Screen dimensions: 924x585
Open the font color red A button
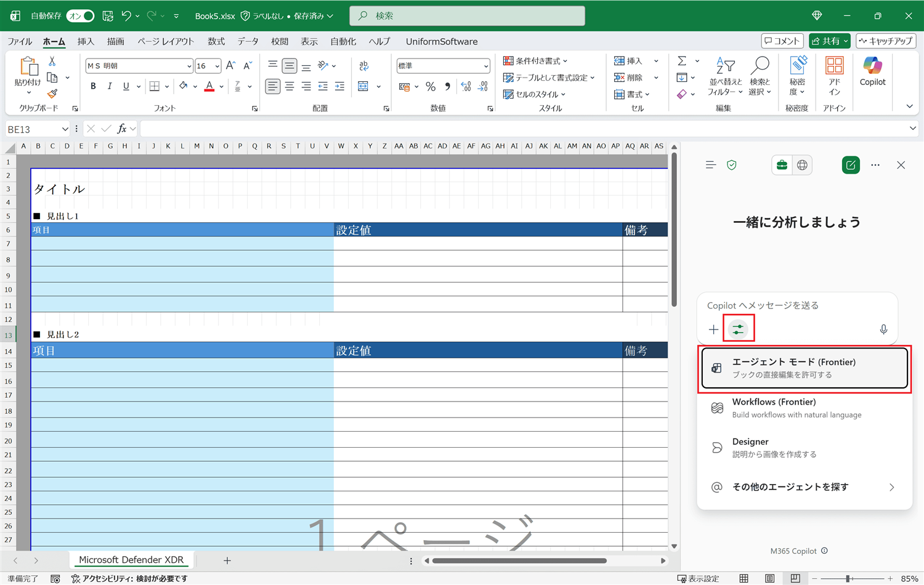(x=209, y=87)
